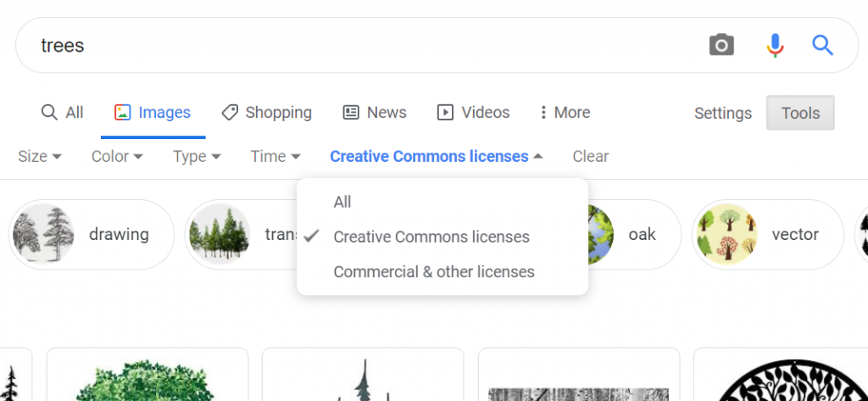Toggle the Tools button
The width and height of the screenshot is (868, 401).
point(800,113)
